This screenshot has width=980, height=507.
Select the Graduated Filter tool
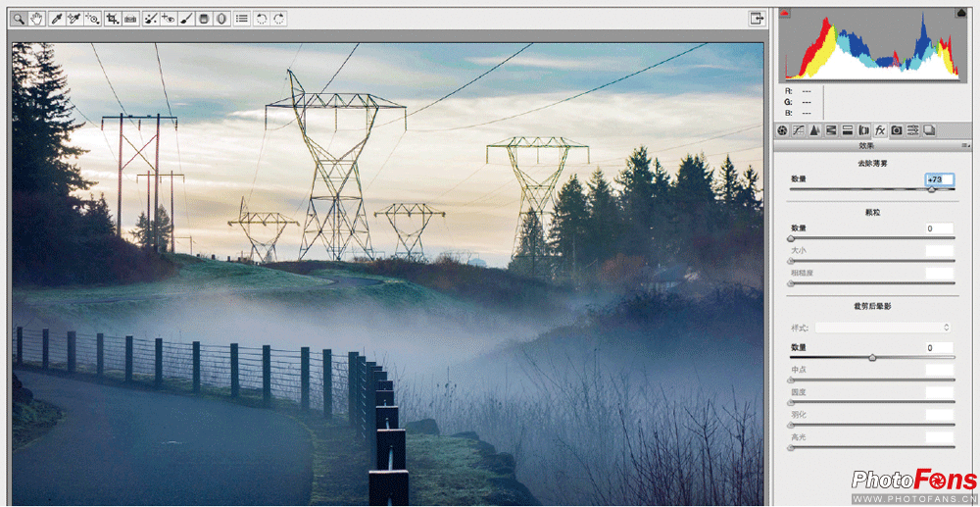[204, 19]
